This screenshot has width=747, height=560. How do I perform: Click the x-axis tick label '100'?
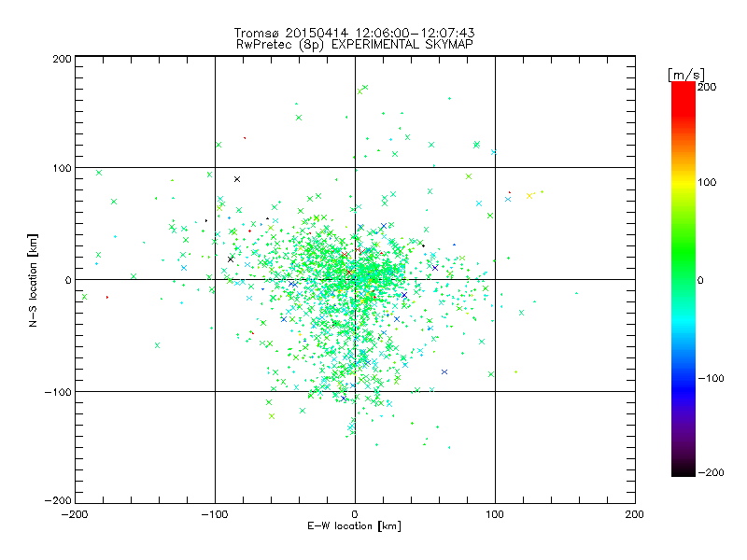click(495, 514)
